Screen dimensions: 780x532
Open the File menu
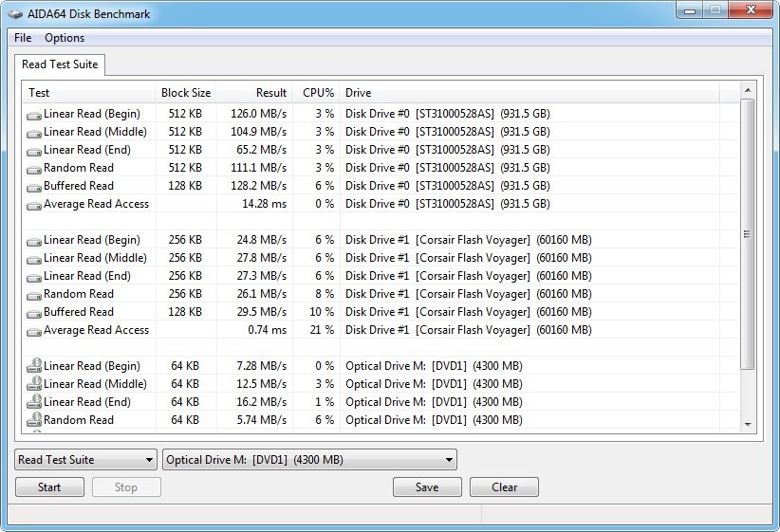(x=23, y=38)
